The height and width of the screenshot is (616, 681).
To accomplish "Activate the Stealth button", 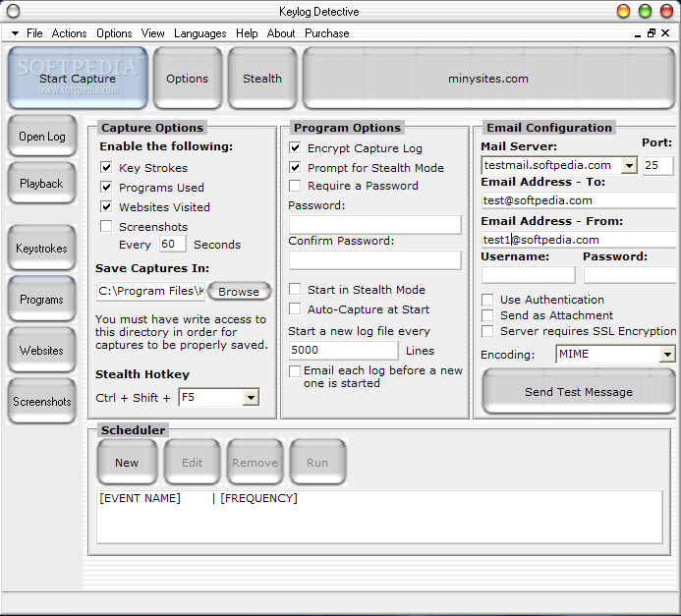I will pyautogui.click(x=262, y=79).
